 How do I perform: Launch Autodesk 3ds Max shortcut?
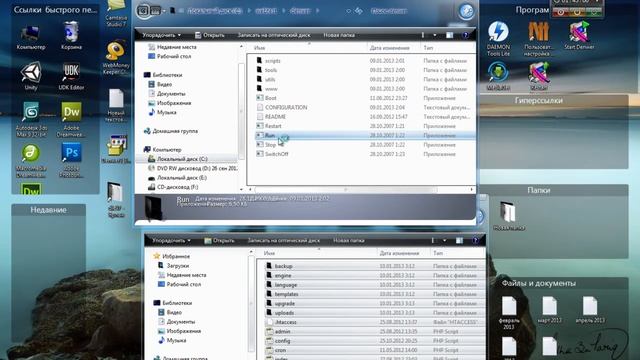click(x=31, y=119)
